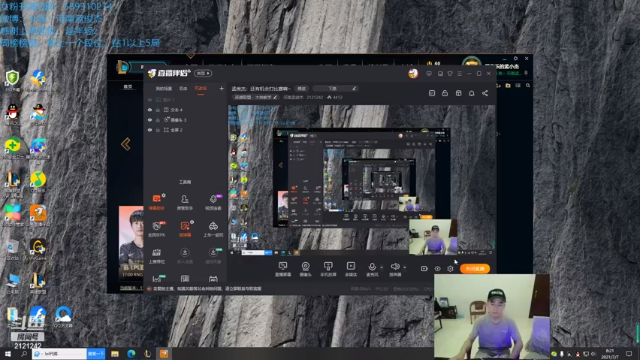Click the orange stop live broadcast button

click(x=475, y=269)
